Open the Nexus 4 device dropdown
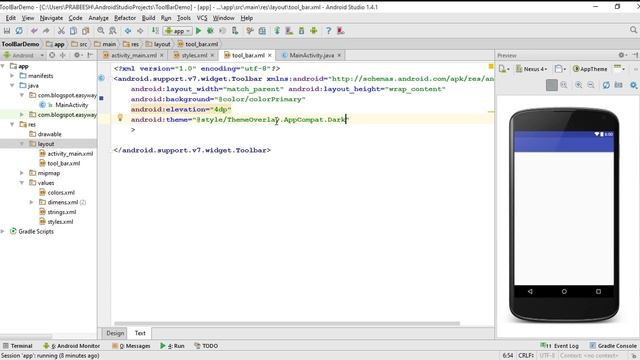640x360 pixels. (531, 69)
